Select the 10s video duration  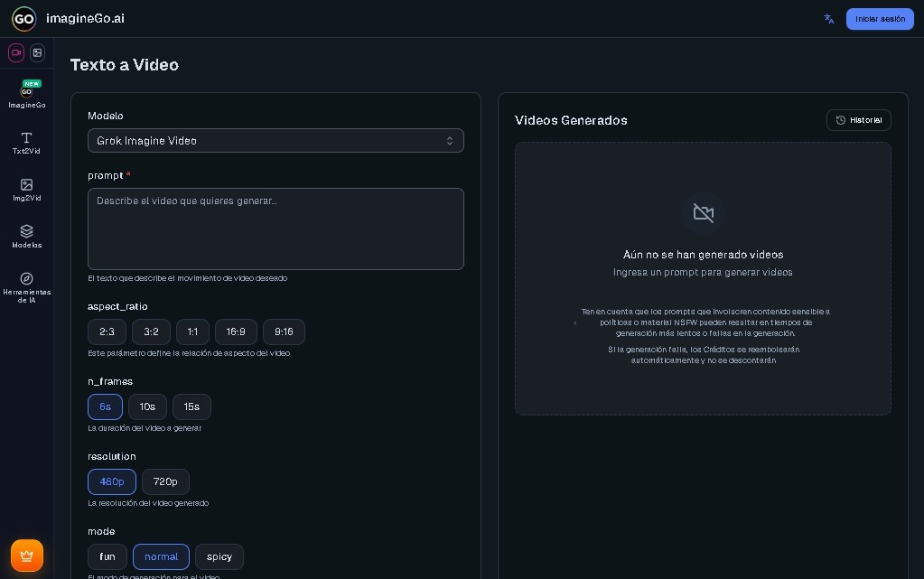[147, 406]
